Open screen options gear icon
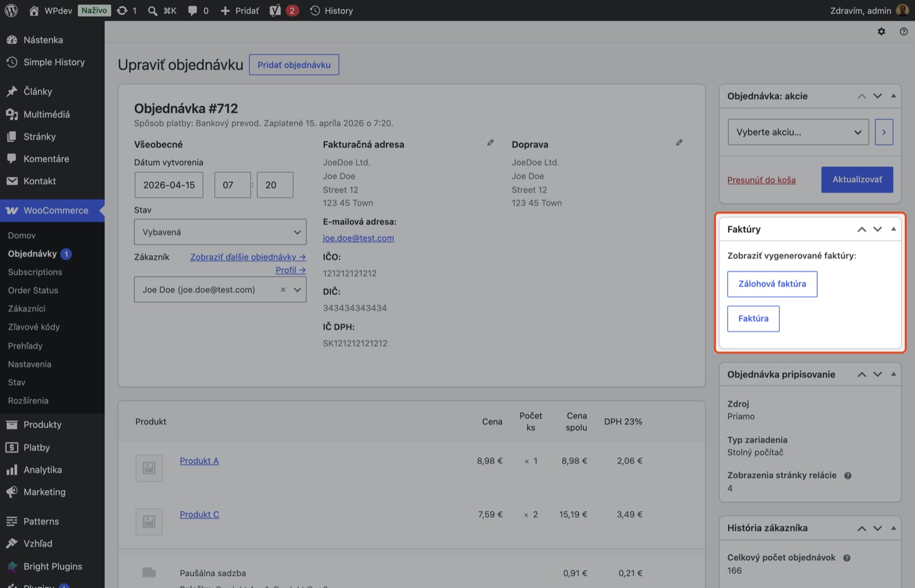 pos(881,31)
